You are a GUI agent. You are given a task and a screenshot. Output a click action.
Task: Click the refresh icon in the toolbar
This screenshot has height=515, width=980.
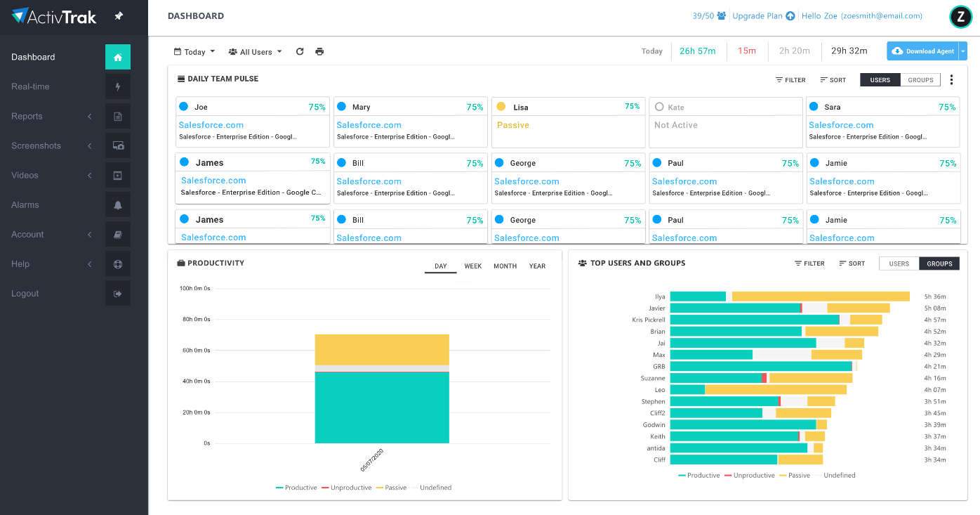tap(300, 52)
